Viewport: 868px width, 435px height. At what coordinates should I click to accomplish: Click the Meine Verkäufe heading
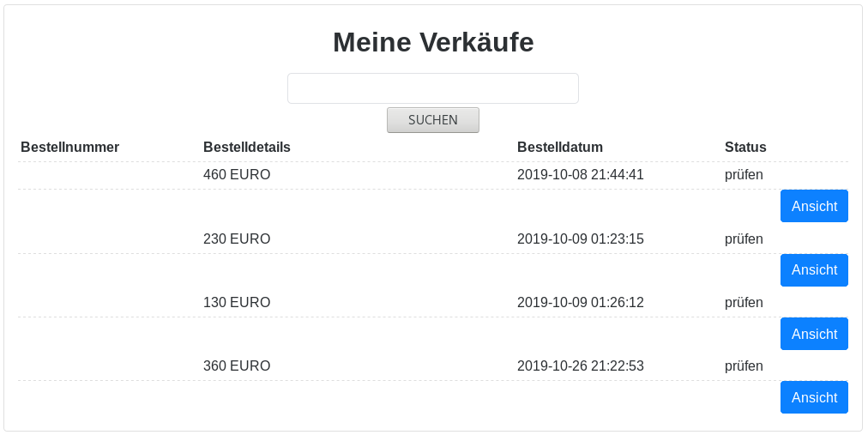[x=433, y=42]
